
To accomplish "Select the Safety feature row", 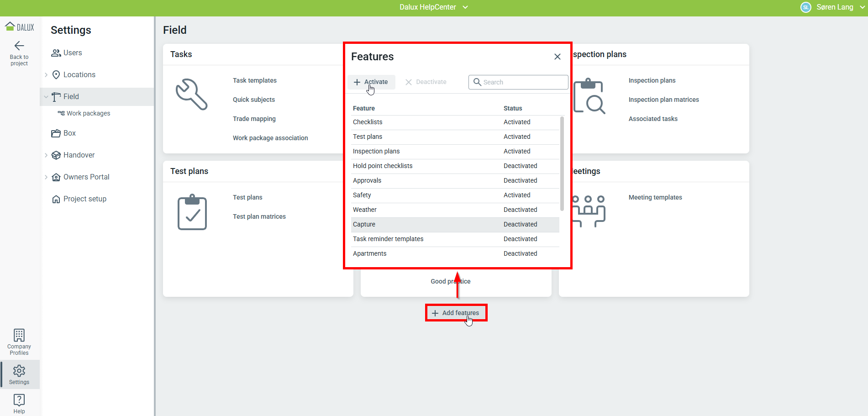I will 455,195.
